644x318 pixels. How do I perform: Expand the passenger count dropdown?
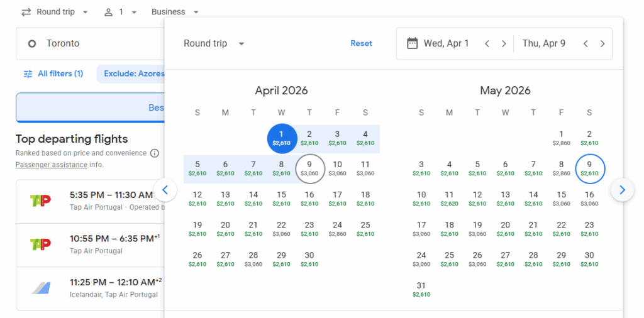121,12
